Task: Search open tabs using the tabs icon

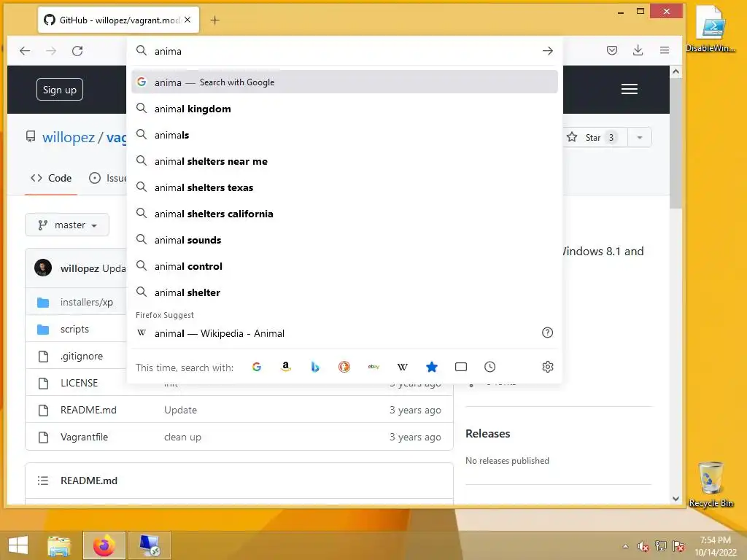Action: point(461,367)
